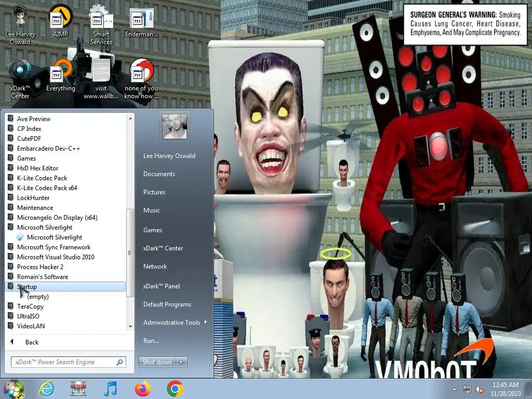Open Network from the Start menu
The height and width of the screenshot is (399, 532).
pos(155,267)
